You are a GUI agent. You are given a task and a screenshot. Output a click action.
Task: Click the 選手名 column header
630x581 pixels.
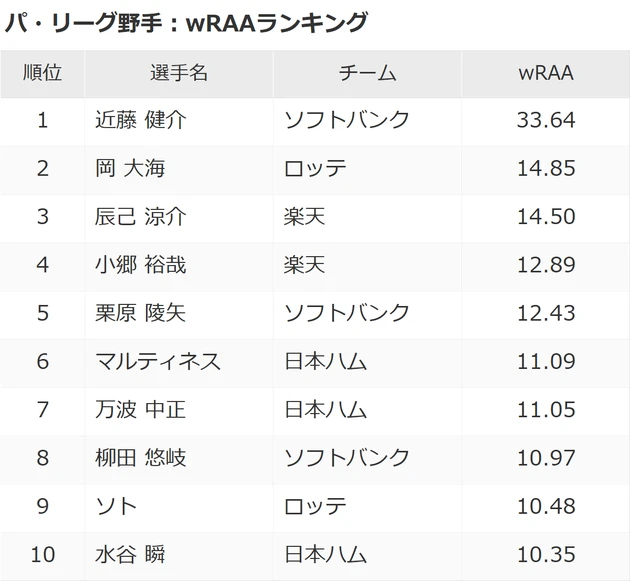[179, 73]
